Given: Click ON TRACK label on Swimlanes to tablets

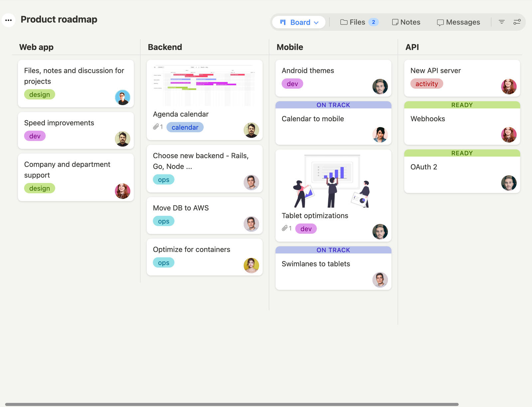Looking at the screenshot, I should pos(333,250).
